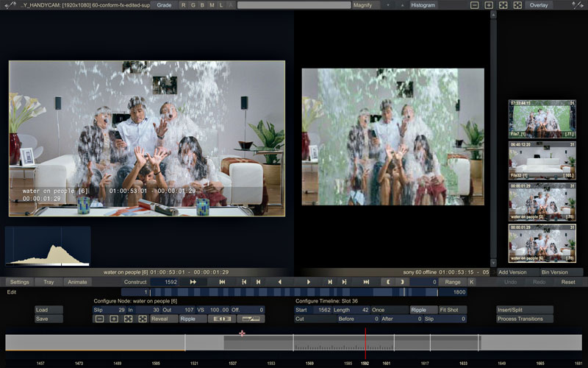Screen dimensions: 588x368
Task: Click the zoom out minus icon in top bar
Action: [476, 5]
